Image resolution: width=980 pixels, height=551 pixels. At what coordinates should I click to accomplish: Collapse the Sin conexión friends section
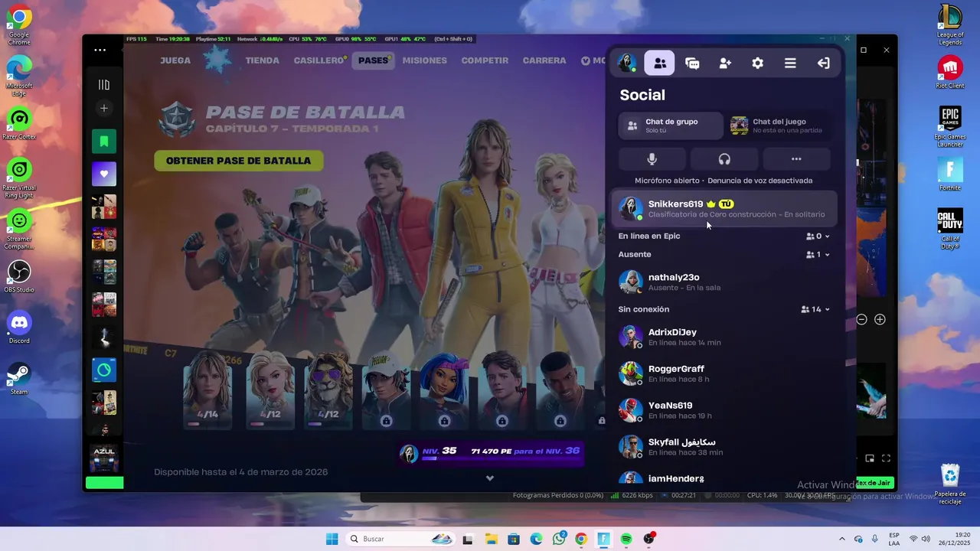[815, 310]
